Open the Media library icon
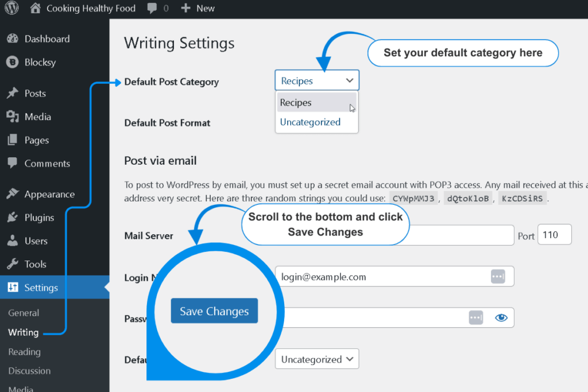 (x=13, y=117)
